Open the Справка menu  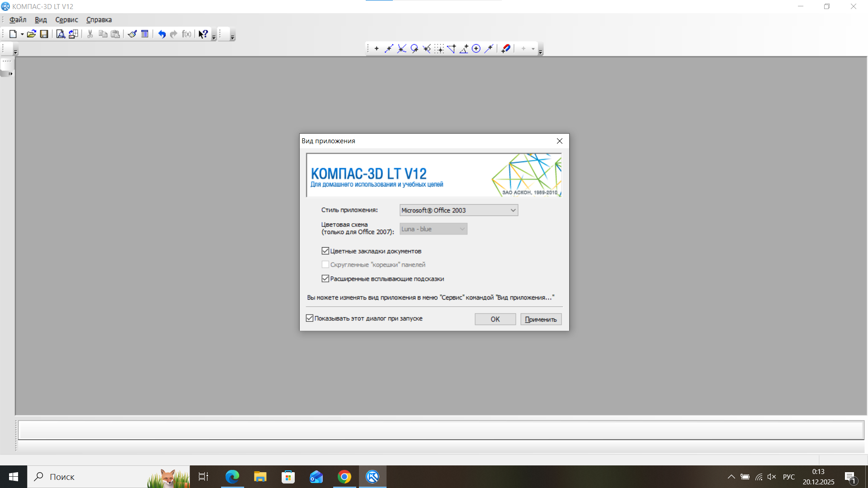click(x=99, y=20)
